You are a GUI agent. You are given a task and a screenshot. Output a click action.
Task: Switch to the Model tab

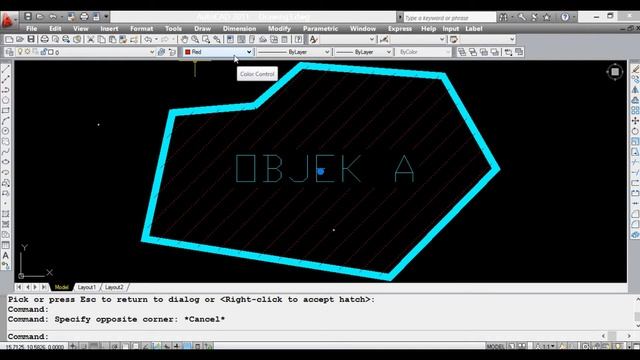click(x=62, y=287)
